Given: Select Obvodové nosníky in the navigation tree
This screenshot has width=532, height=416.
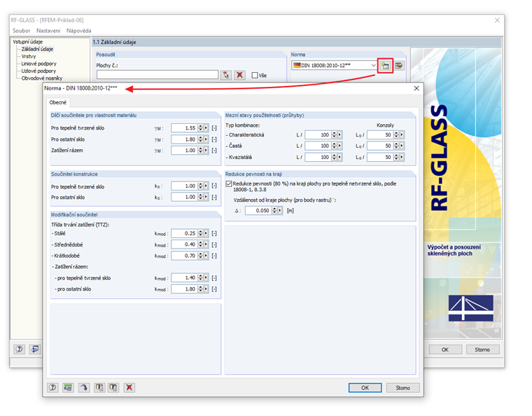Looking at the screenshot, I should click(x=42, y=78).
